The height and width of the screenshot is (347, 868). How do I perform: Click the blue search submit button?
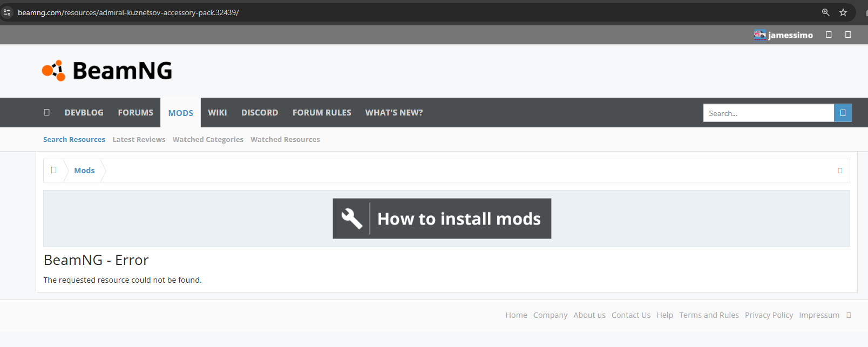[843, 113]
